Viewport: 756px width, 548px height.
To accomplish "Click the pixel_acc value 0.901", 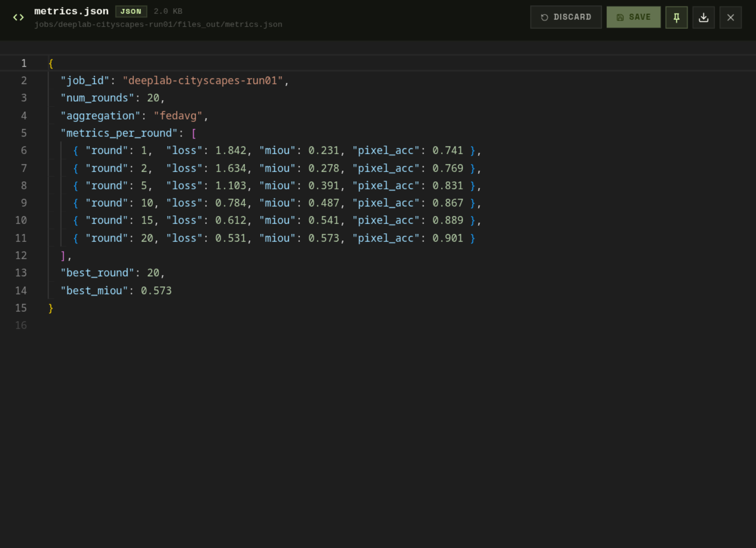I will pyautogui.click(x=448, y=238).
